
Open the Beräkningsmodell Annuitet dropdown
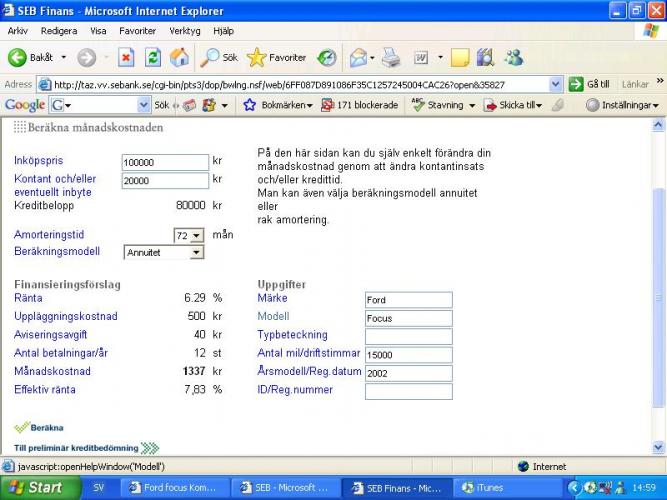click(195, 252)
